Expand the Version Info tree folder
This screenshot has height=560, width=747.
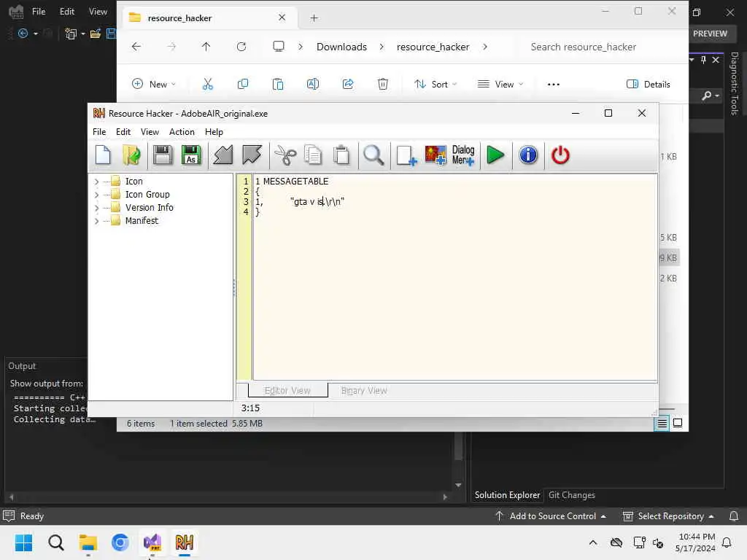click(x=97, y=208)
